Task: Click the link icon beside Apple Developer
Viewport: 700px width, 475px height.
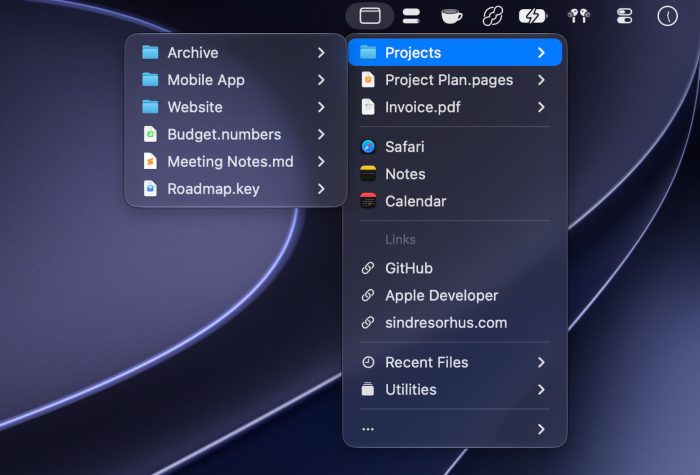Action: pyautogui.click(x=368, y=295)
